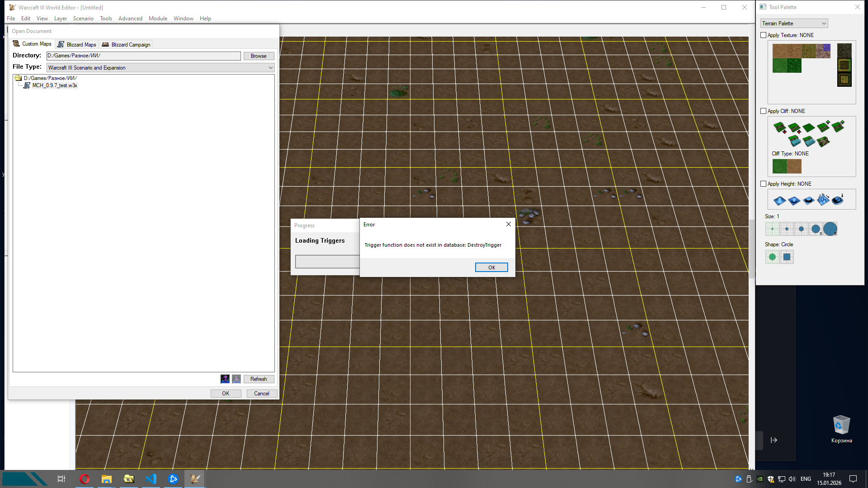Viewport: 868px width, 488px height.
Task: Enable the Apply Height checkbox
Action: 764,184
